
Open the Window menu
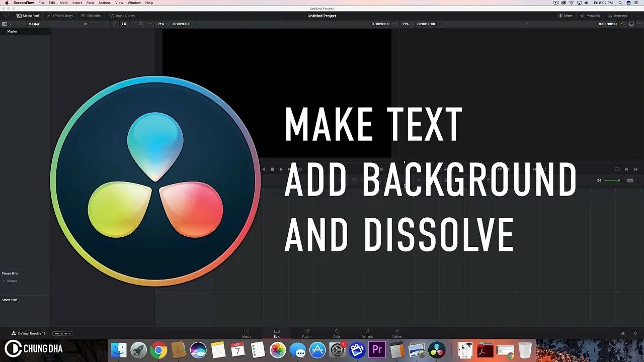click(x=134, y=3)
